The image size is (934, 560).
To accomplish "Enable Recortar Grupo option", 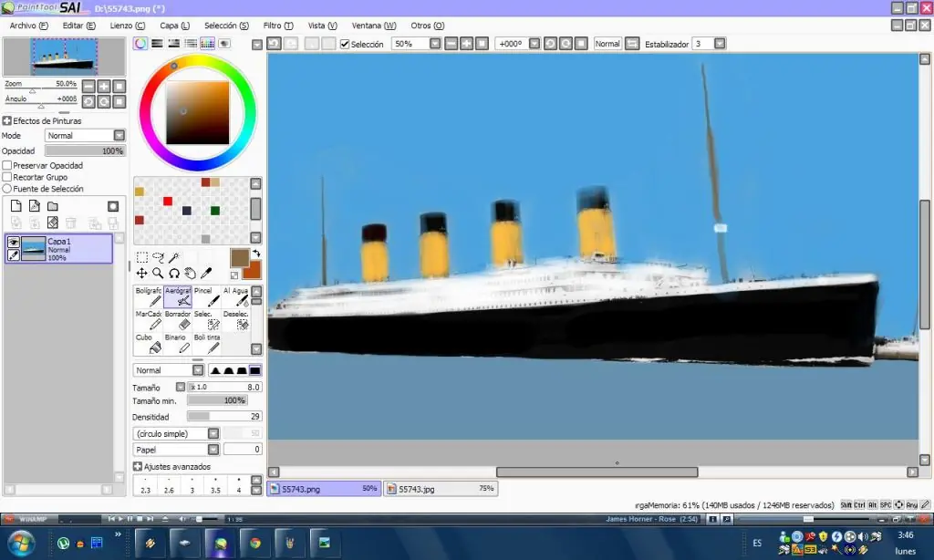I will point(7,177).
